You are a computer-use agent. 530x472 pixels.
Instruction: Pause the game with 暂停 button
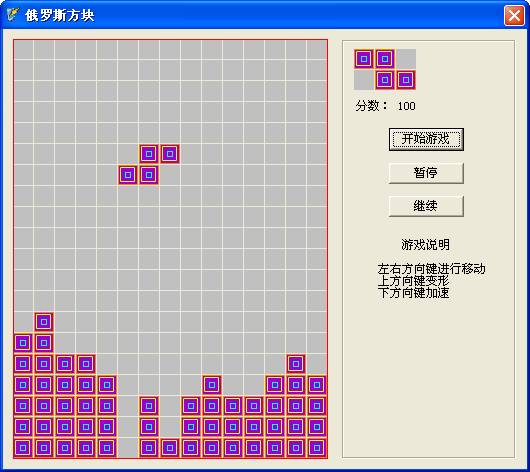[x=426, y=173]
